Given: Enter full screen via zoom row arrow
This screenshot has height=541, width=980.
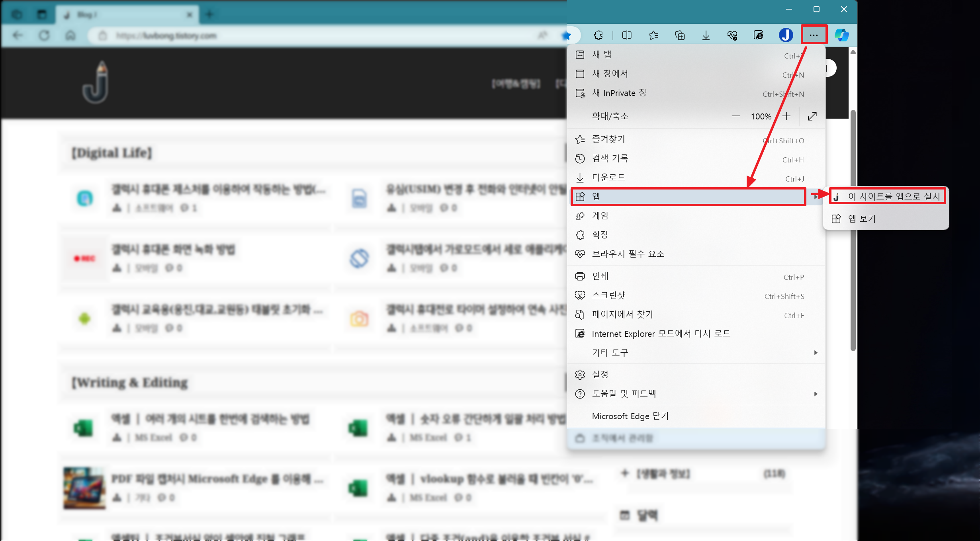Looking at the screenshot, I should 812,116.
